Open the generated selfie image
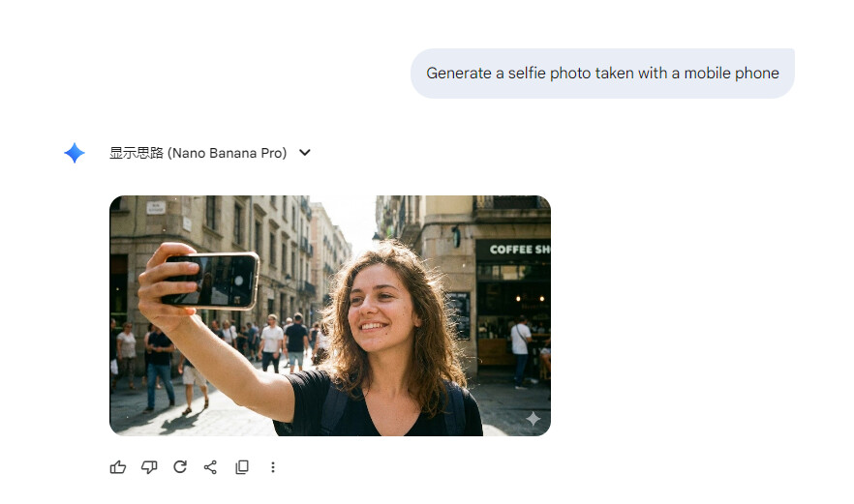854x504 pixels. tap(330, 315)
